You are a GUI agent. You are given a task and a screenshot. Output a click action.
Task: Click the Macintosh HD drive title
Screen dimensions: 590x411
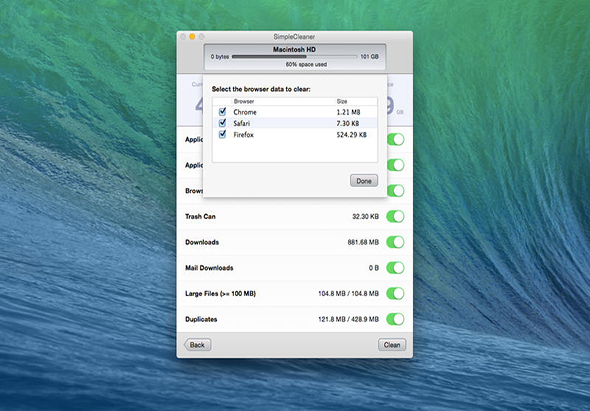click(294, 49)
